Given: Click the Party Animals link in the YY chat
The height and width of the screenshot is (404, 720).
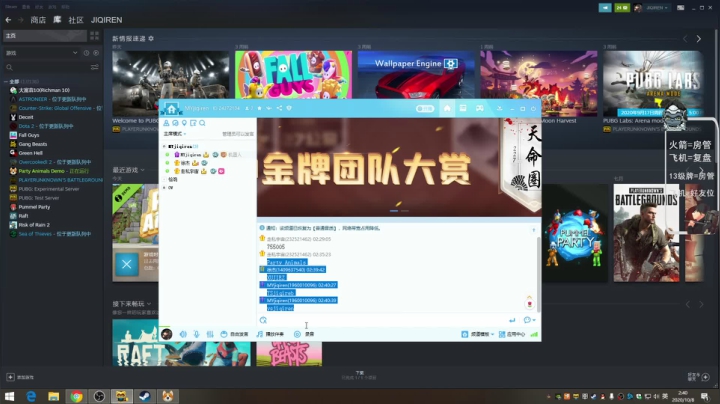Looking at the screenshot, I should 287,262.
